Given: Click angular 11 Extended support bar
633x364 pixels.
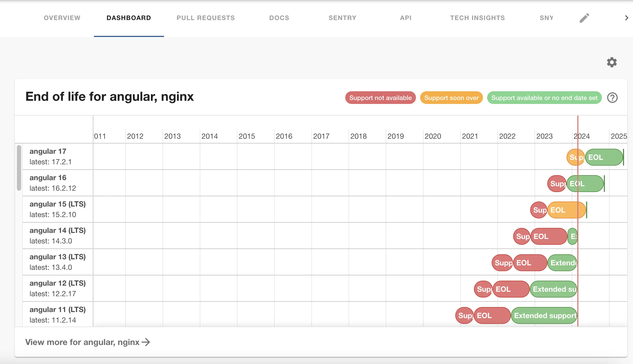Looking at the screenshot, I should [x=544, y=315].
